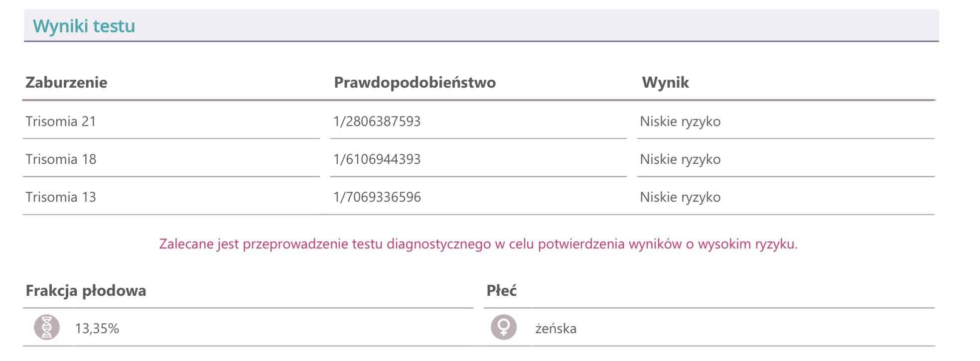Viewport: 980px width, 361px height.
Task: Select the Trisomia 13 row label
Action: pyautogui.click(x=61, y=197)
